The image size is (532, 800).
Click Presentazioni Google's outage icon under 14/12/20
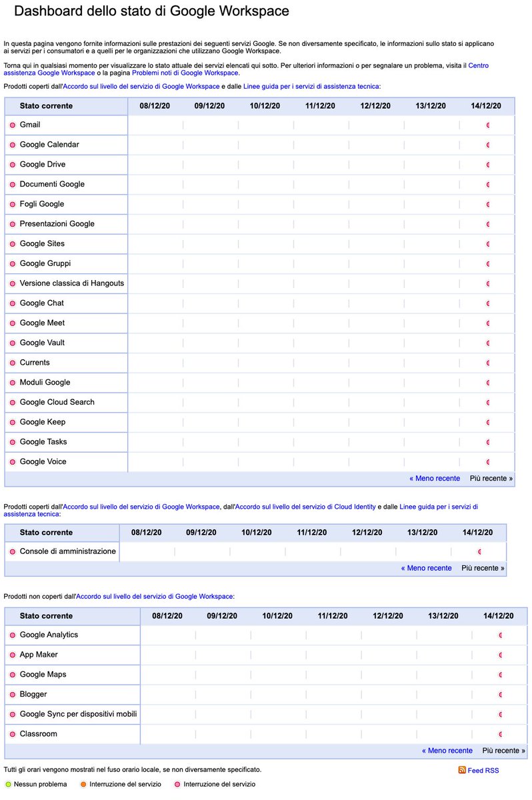489,224
